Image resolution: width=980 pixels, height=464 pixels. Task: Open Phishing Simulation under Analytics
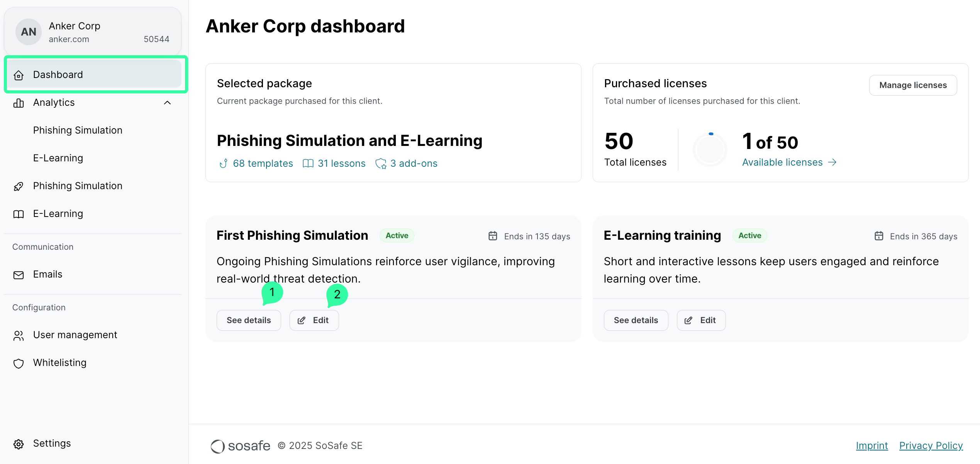pos(78,130)
